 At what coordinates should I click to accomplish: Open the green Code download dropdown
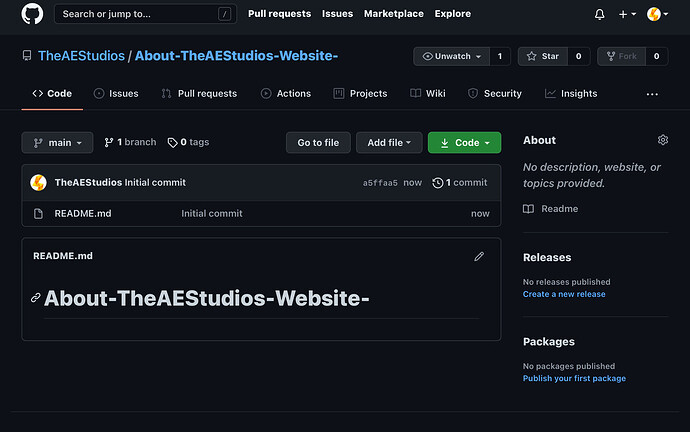[464, 143]
